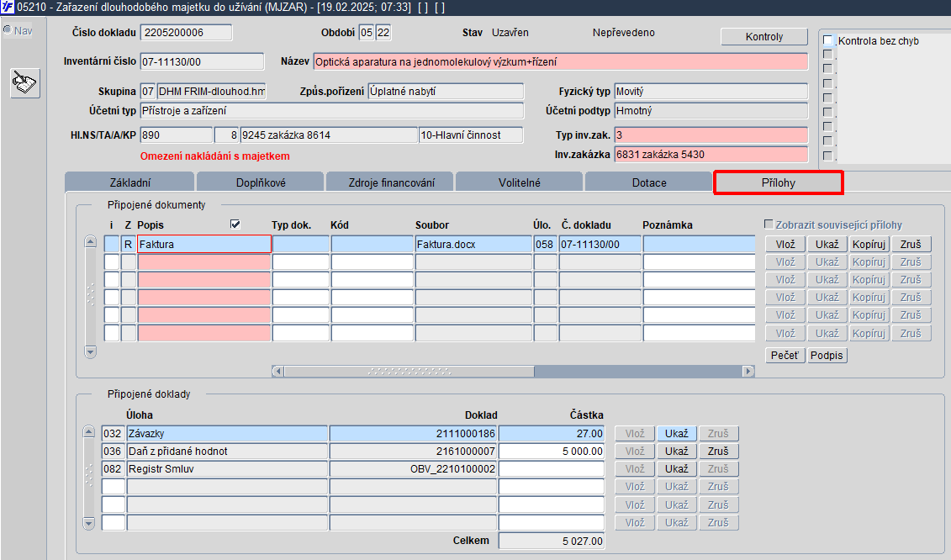
Task: Enable Zobrazit související přílohy checkbox
Action: [x=769, y=224]
